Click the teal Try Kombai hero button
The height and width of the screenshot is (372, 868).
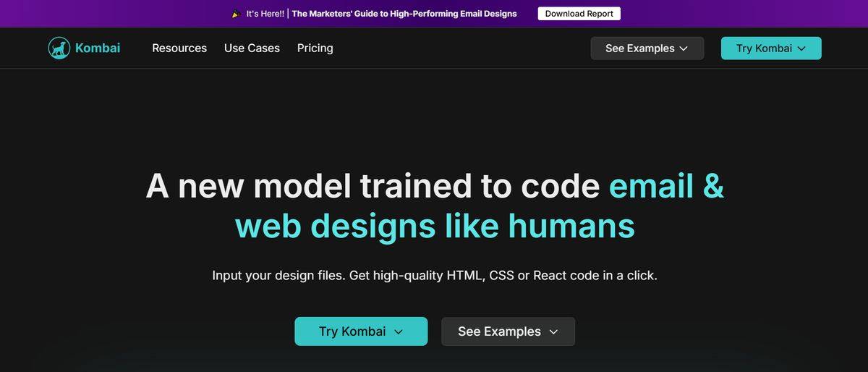tap(361, 331)
